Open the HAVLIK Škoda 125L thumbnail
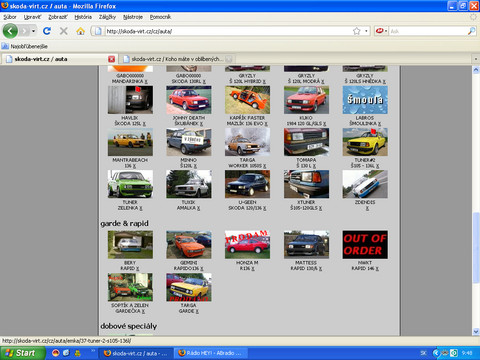The height and width of the screenshot is (360, 480). tap(130, 100)
